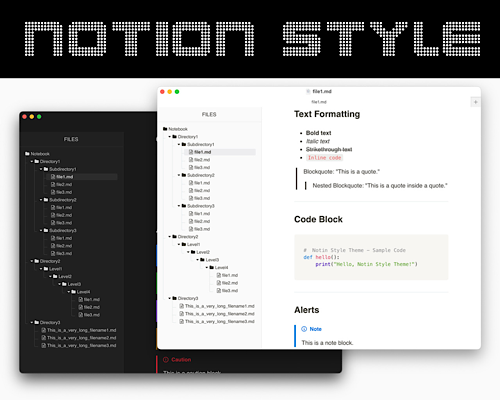Collapse Directory1 in light file tree
Image resolution: width=500 pixels, height=400 pixels.
point(170,137)
